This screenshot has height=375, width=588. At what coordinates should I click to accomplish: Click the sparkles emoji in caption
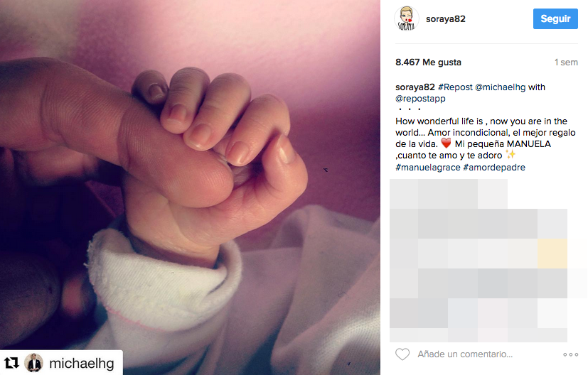click(x=511, y=154)
